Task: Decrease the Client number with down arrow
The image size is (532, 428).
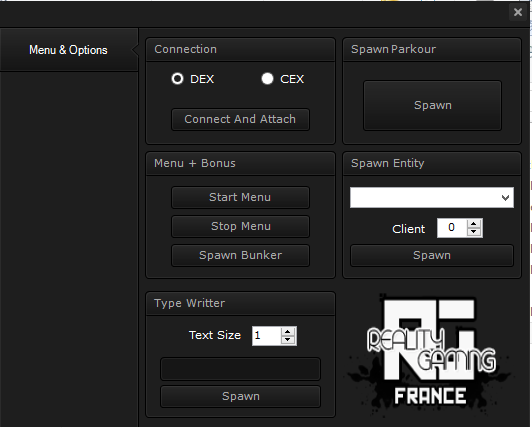Action: (x=474, y=232)
